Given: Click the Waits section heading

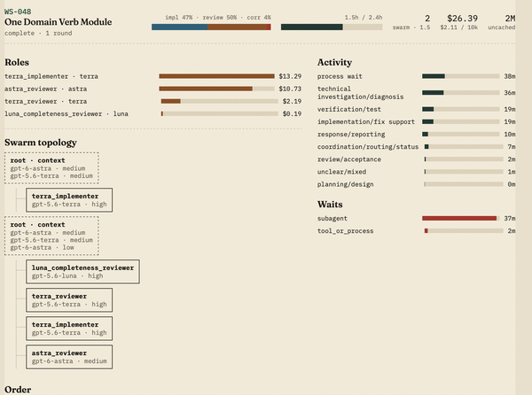Looking at the screenshot, I should tap(330, 205).
